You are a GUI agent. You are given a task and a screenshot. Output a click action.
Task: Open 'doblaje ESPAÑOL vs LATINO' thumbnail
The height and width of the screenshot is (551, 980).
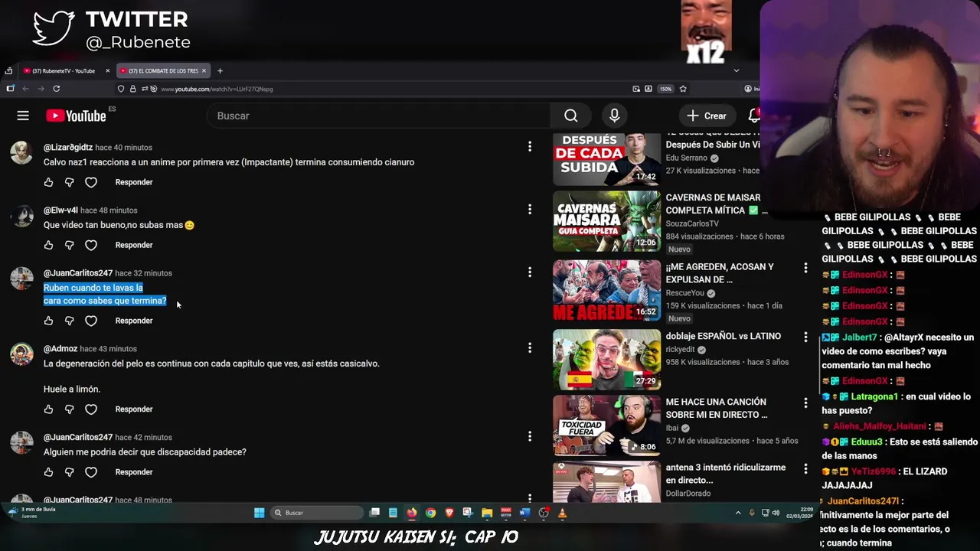(606, 360)
